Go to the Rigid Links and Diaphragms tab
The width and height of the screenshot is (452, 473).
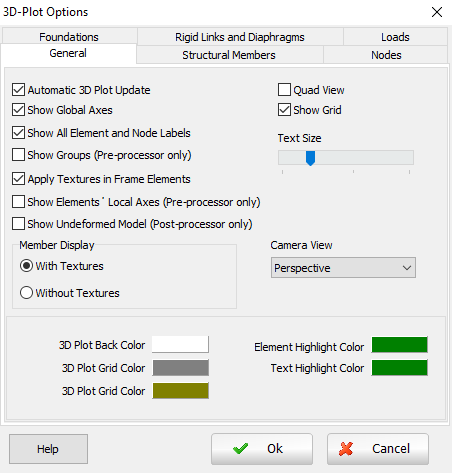click(x=240, y=37)
